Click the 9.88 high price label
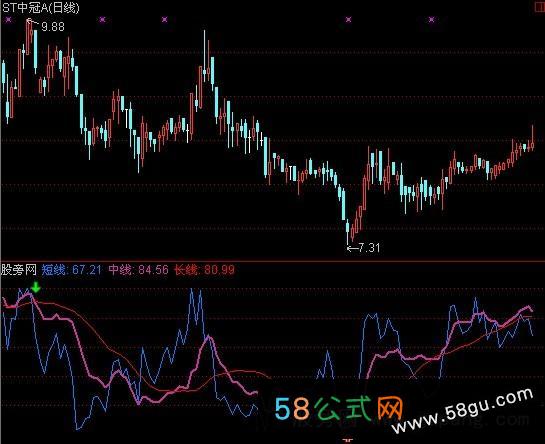The image size is (545, 444). 53,27
